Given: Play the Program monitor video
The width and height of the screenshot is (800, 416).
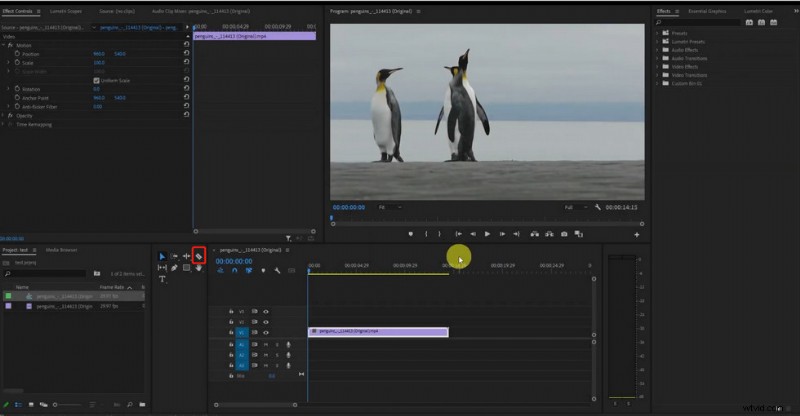Looking at the screenshot, I should pyautogui.click(x=487, y=234).
